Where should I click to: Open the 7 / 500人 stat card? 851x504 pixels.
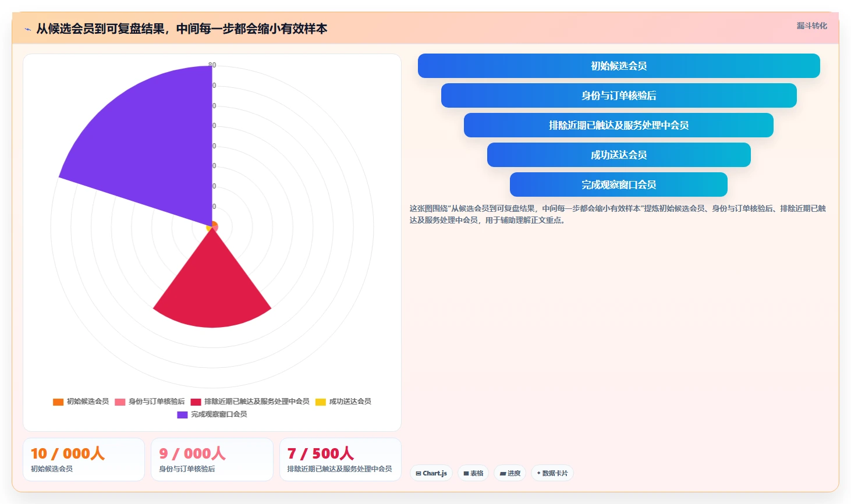(341, 460)
